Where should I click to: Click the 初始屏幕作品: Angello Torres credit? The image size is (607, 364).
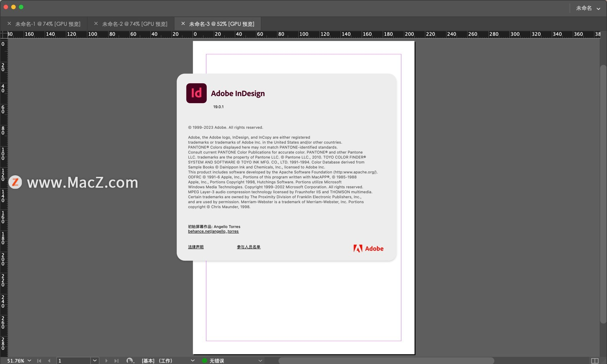pyautogui.click(x=214, y=226)
